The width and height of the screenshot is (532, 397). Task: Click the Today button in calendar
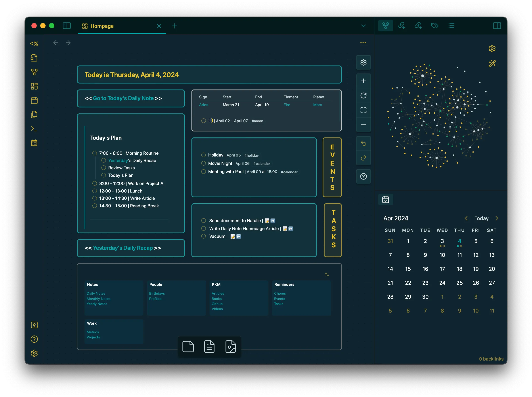(481, 218)
